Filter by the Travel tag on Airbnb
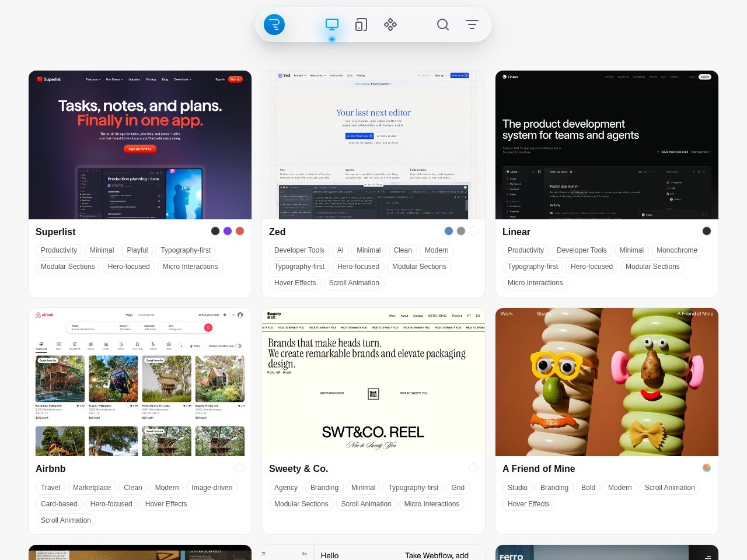Viewport: 747px width, 560px height. point(50,488)
